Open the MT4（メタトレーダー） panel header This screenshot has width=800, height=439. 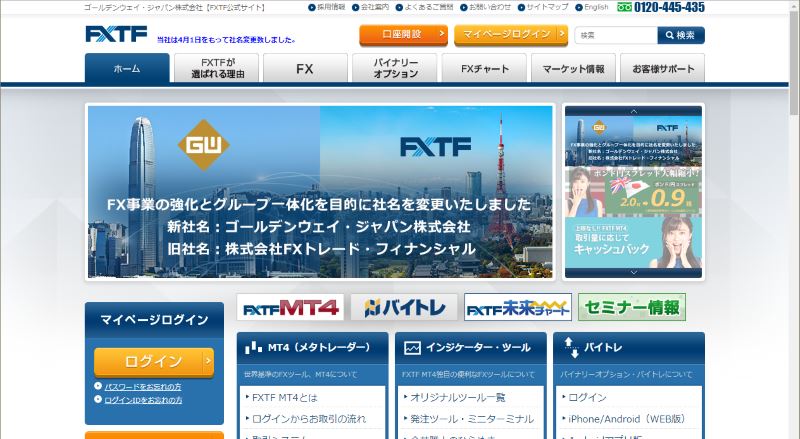coord(313,348)
